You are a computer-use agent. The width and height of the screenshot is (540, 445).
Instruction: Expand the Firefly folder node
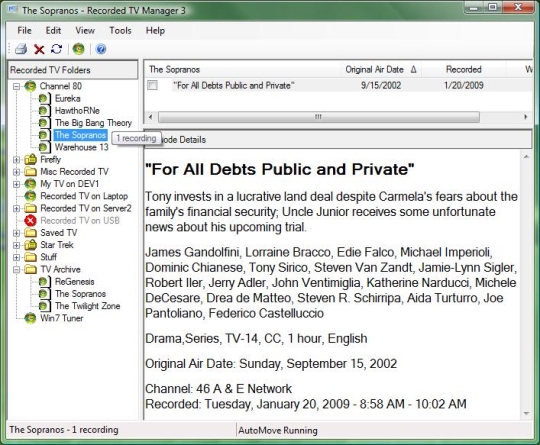(x=16, y=159)
